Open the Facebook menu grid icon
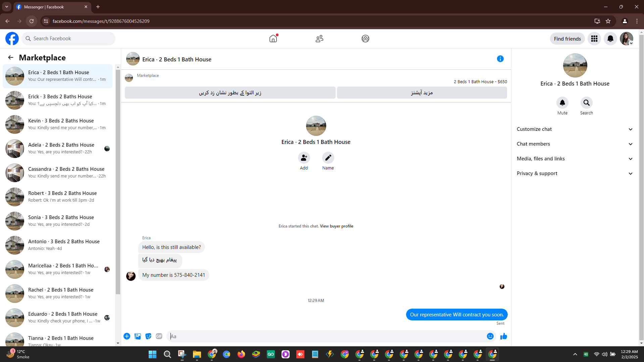The width and height of the screenshot is (644, 362). click(594, 39)
